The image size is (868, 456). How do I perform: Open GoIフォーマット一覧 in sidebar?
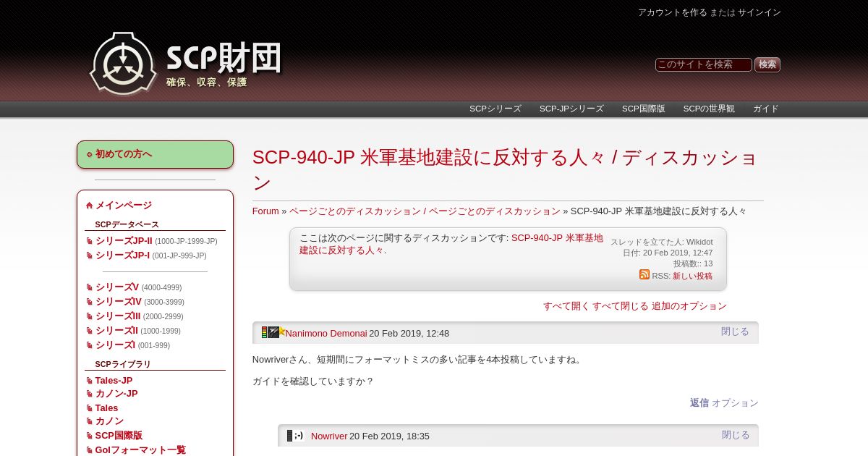pos(140,450)
